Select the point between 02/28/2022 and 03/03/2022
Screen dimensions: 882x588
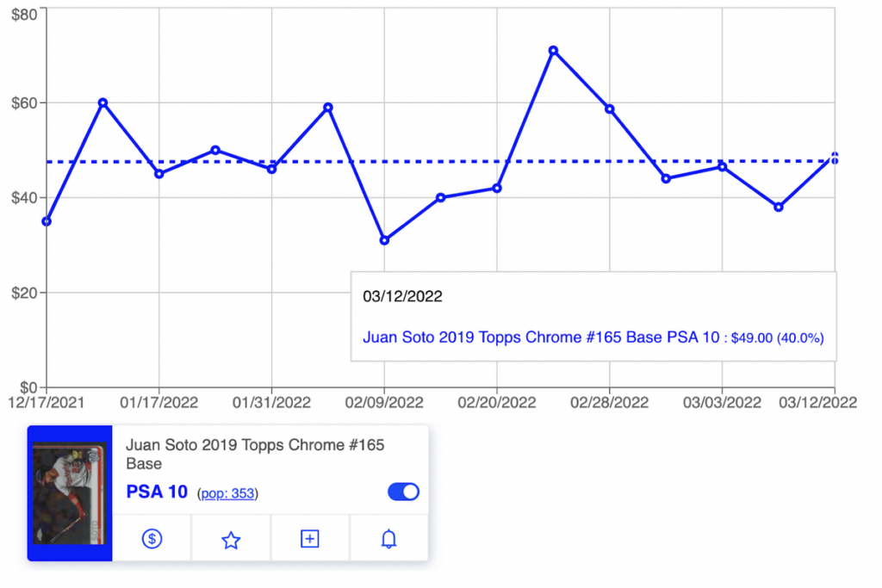666,179
